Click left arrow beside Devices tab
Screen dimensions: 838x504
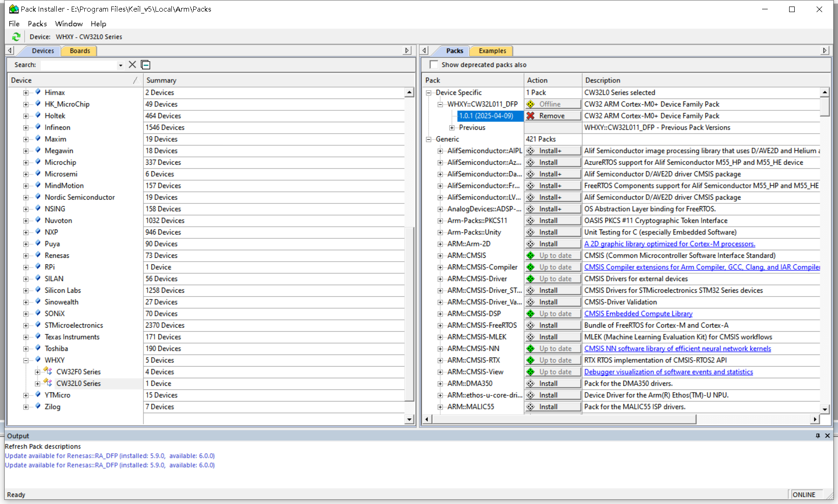[10, 51]
